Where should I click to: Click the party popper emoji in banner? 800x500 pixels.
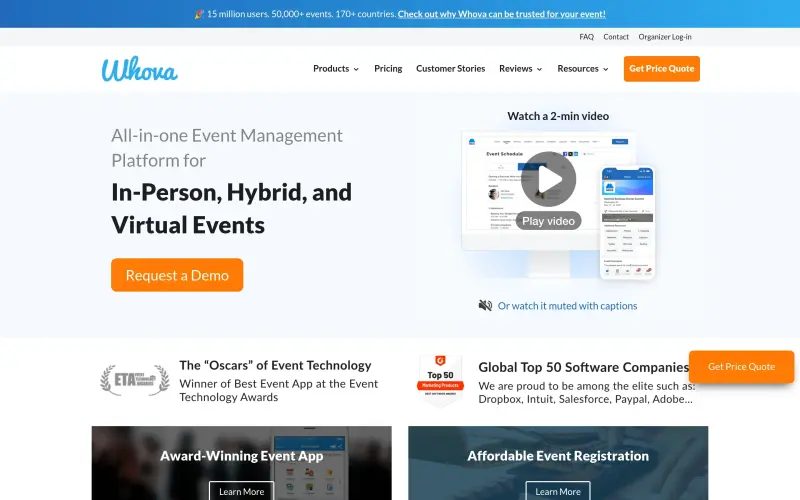[x=199, y=14]
